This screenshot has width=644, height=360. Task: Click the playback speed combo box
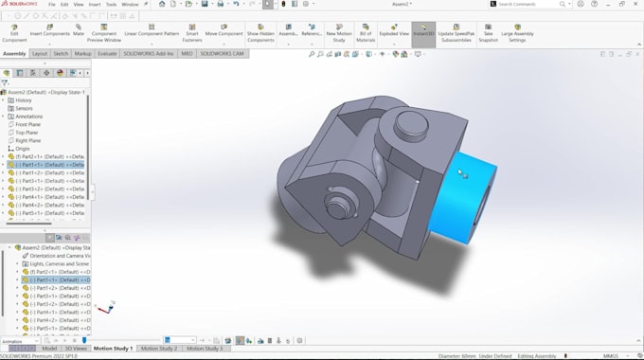[180, 340]
